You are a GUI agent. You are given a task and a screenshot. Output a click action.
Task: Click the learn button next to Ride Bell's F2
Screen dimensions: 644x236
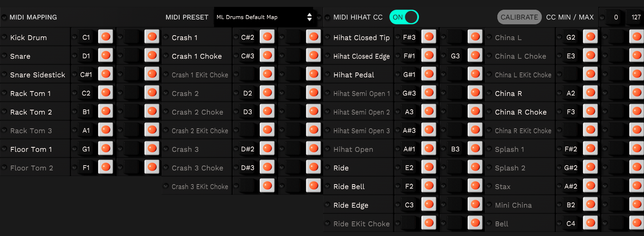(x=429, y=186)
